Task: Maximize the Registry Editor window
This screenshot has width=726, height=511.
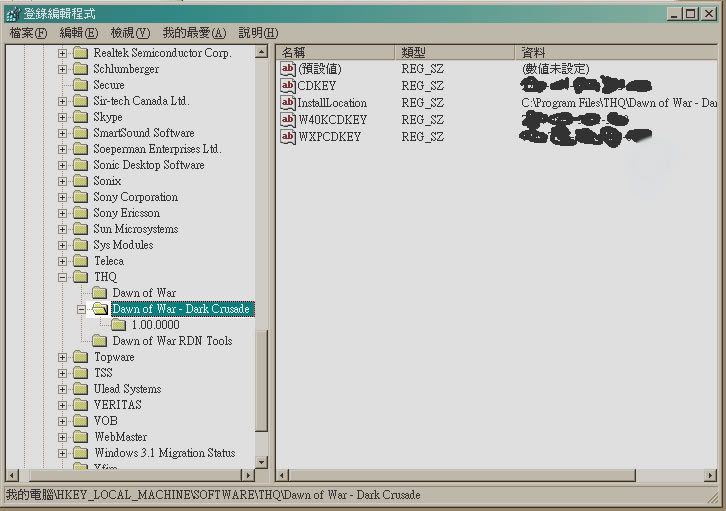Action: pyautogui.click(x=690, y=14)
